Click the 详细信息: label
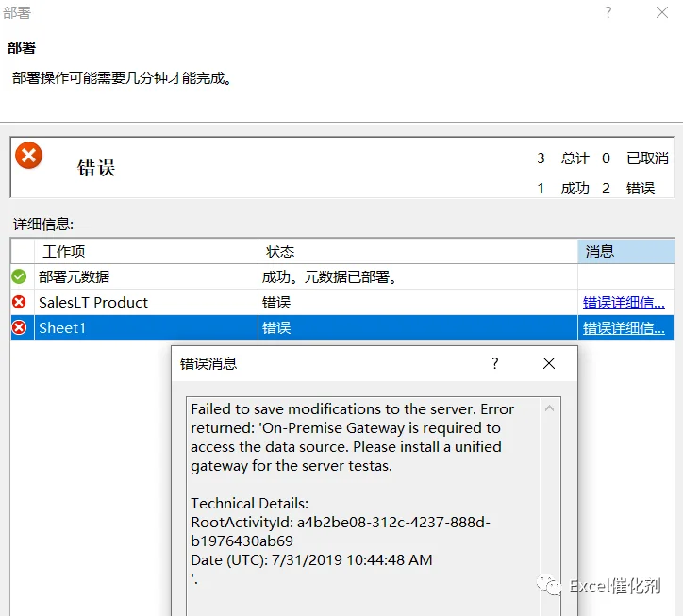The width and height of the screenshot is (683, 616). click(x=43, y=224)
